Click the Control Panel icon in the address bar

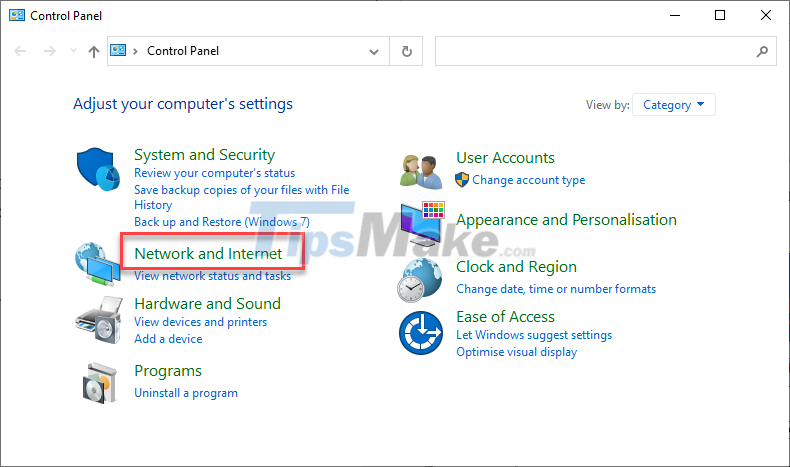[118, 50]
